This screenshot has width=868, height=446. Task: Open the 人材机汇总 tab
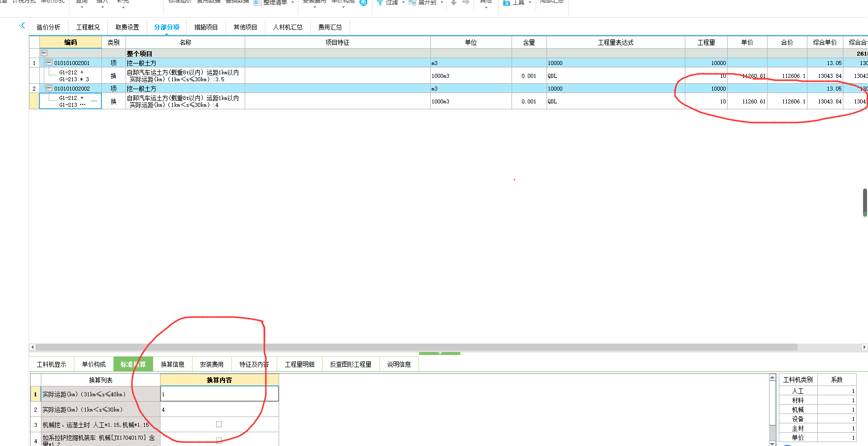(288, 27)
